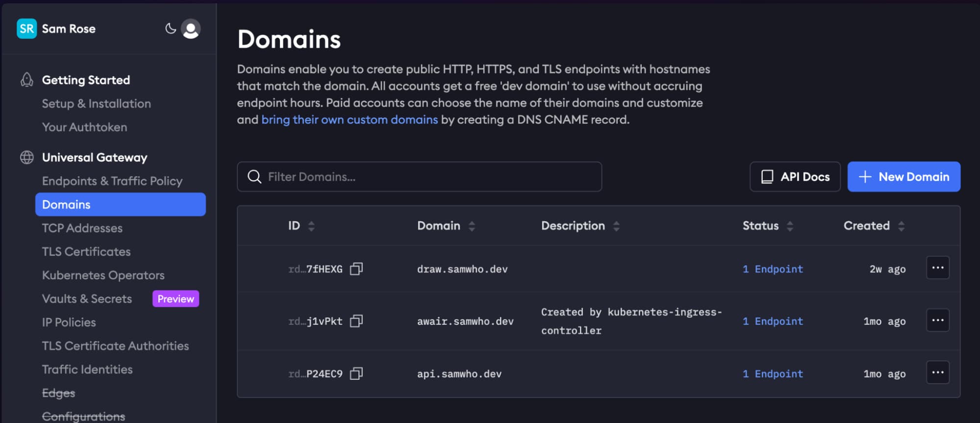This screenshot has width=980, height=423.
Task: Click the Filter Domains search field
Action: [419, 177]
